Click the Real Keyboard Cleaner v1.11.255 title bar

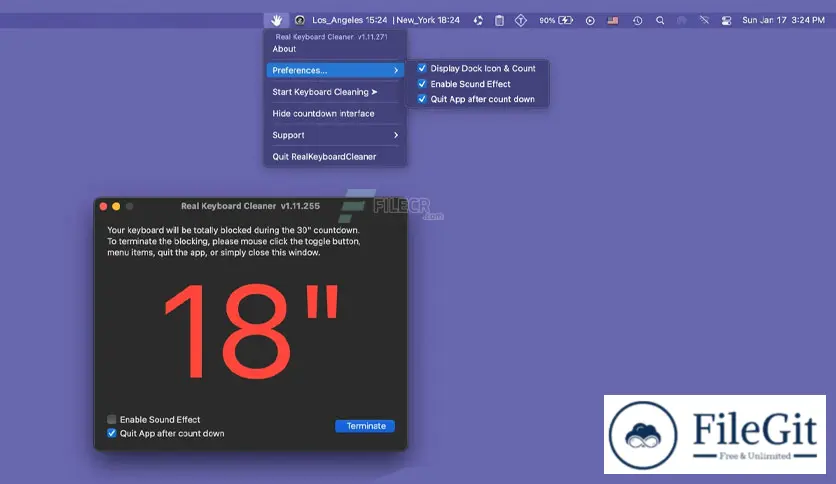coord(250,206)
